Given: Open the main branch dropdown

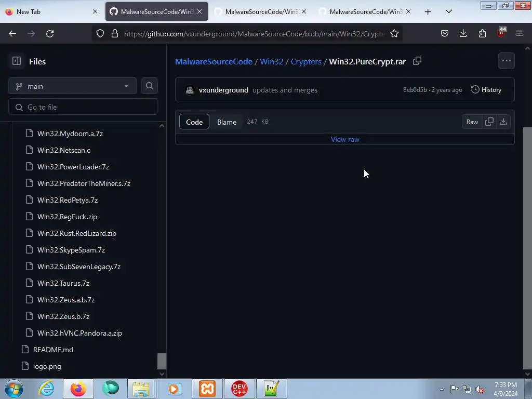Looking at the screenshot, I should [73, 86].
